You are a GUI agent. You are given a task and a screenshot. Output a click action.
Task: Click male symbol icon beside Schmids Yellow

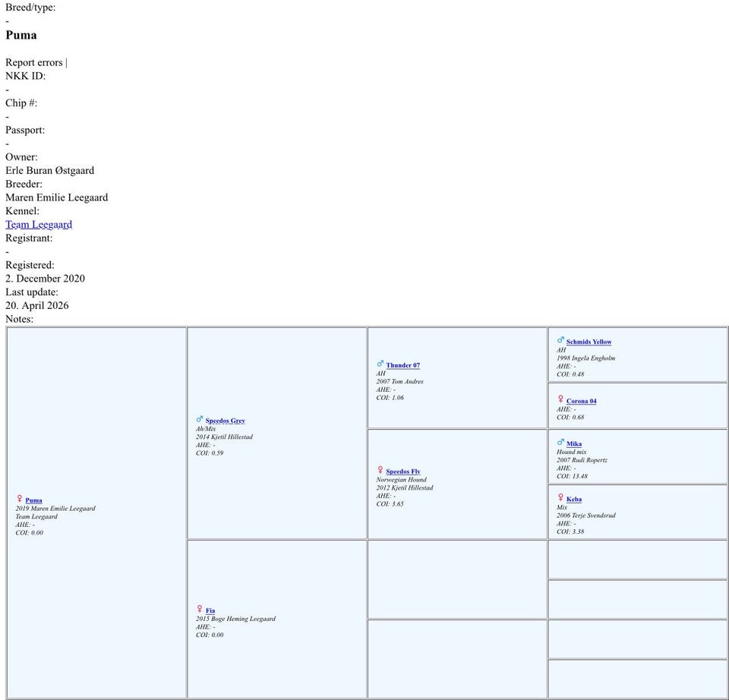(x=560, y=340)
